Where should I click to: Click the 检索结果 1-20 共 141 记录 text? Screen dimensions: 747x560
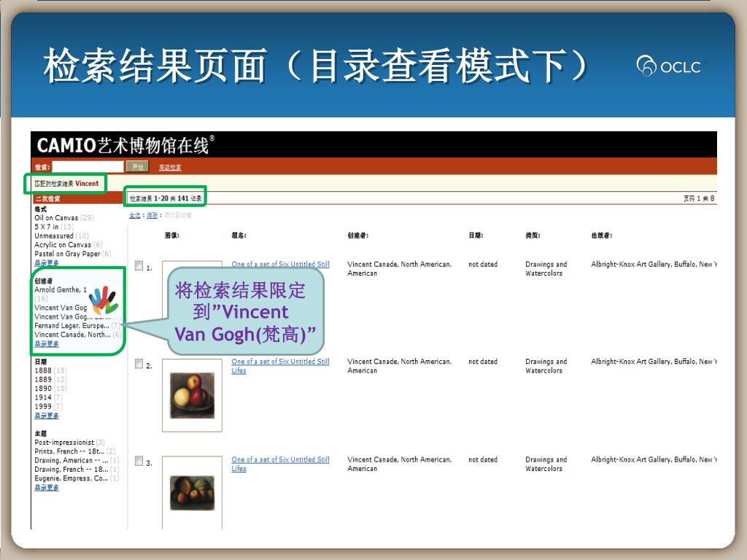[166, 198]
